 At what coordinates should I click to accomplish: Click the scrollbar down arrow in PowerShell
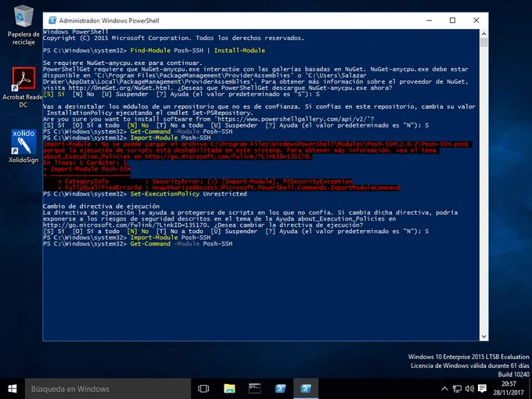point(483,336)
